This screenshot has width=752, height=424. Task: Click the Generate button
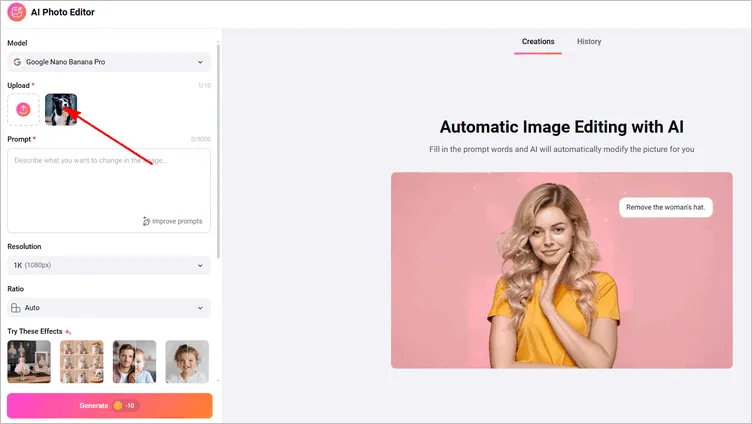pos(110,406)
